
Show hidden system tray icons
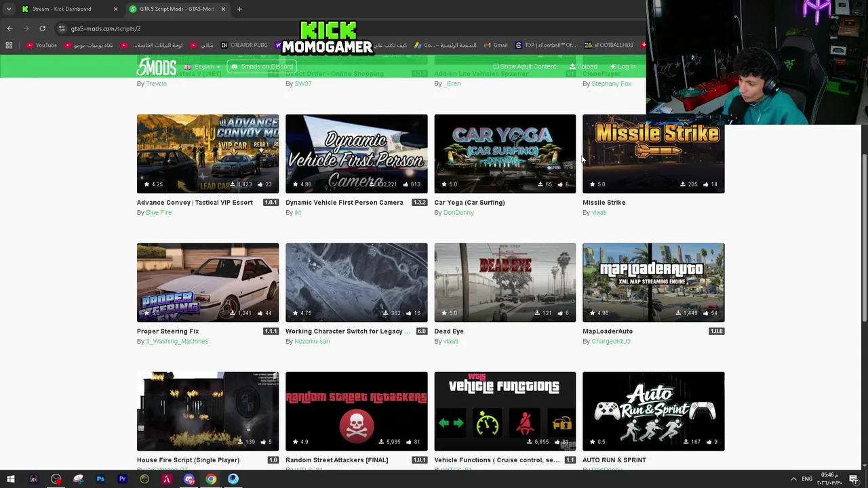tap(793, 479)
